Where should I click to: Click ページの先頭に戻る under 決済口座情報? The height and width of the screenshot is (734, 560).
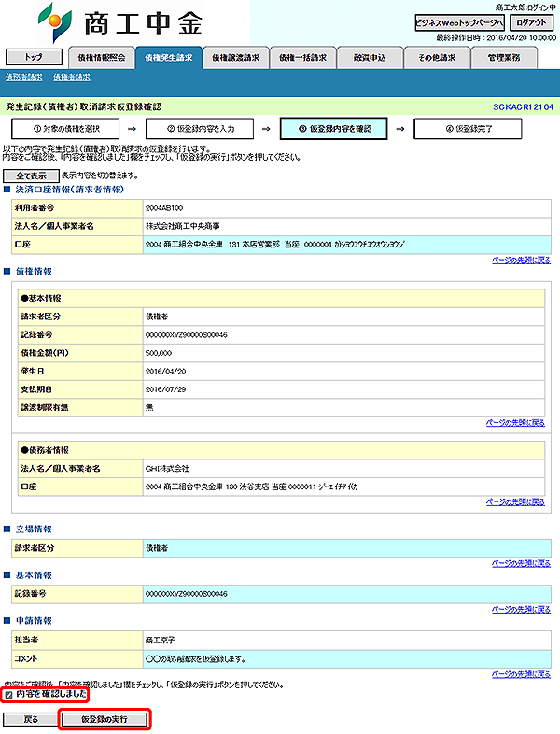click(x=521, y=261)
